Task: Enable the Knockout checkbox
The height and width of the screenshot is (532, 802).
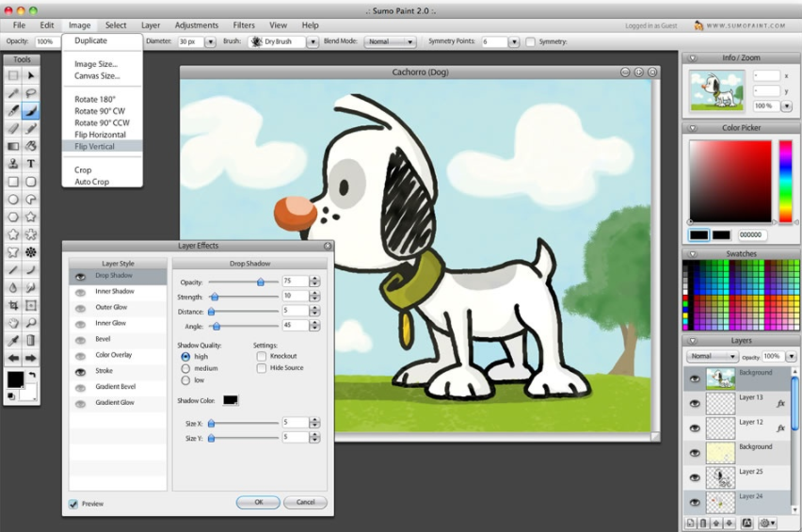Action: [262, 357]
